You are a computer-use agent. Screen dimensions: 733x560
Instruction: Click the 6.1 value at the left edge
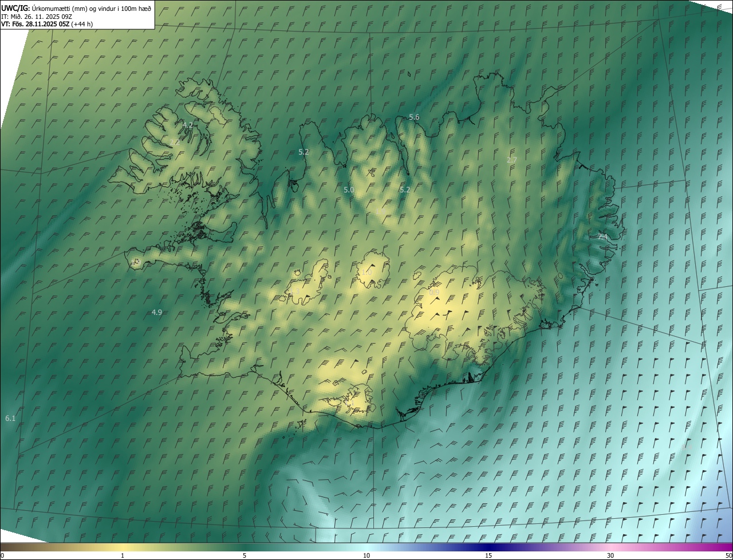[10, 419]
